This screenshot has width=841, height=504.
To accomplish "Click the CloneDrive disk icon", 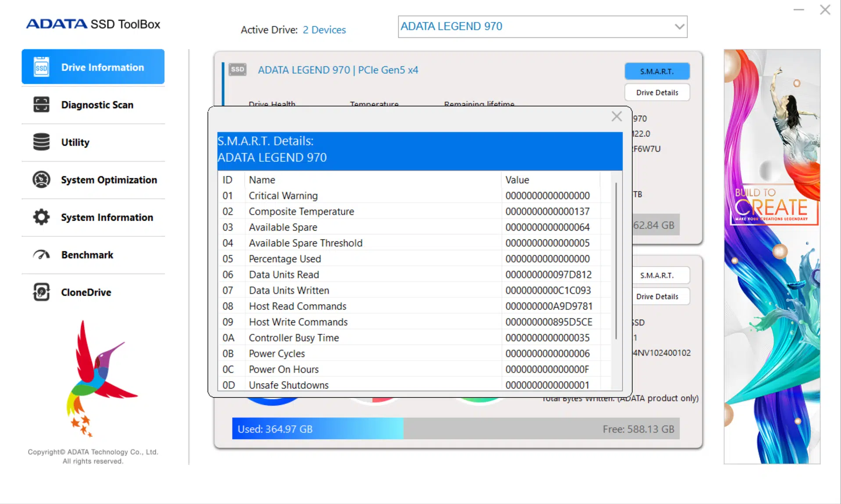I will 41,292.
